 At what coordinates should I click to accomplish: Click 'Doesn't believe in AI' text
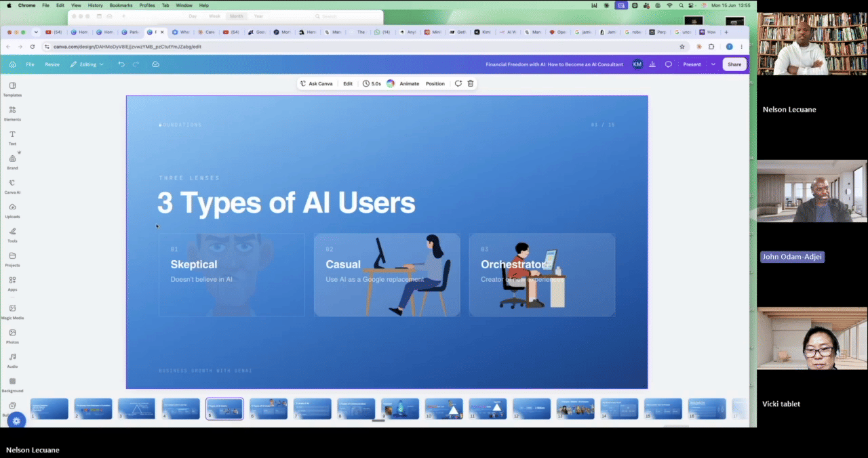point(201,279)
